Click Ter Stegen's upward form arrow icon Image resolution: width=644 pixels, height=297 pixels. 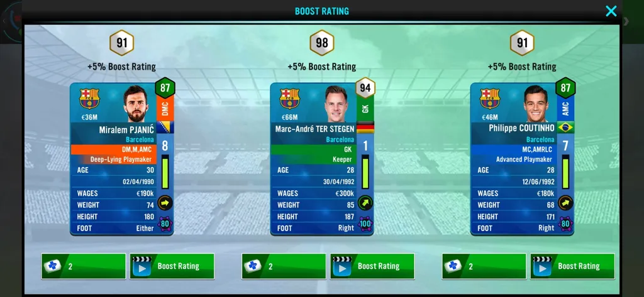pyautogui.click(x=365, y=203)
